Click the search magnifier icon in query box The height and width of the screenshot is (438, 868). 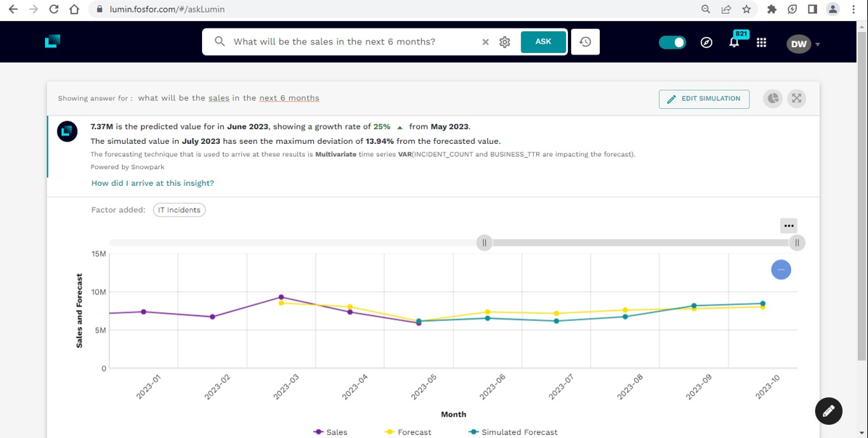[x=219, y=42]
